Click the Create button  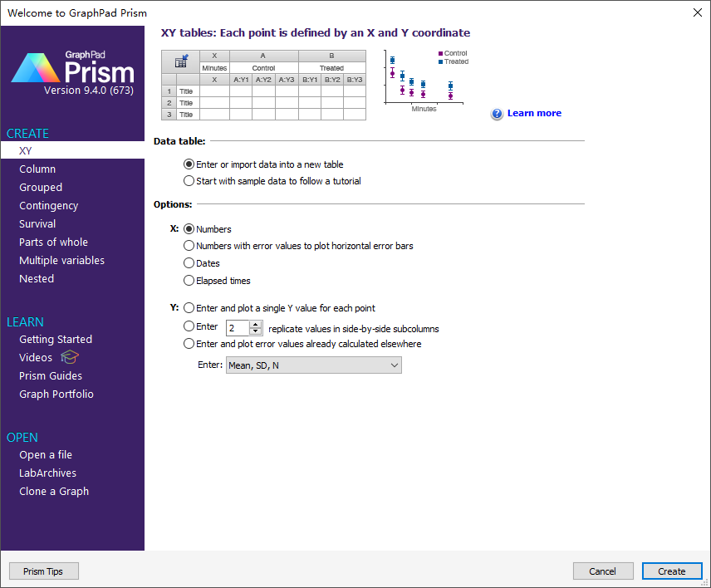tap(672, 571)
